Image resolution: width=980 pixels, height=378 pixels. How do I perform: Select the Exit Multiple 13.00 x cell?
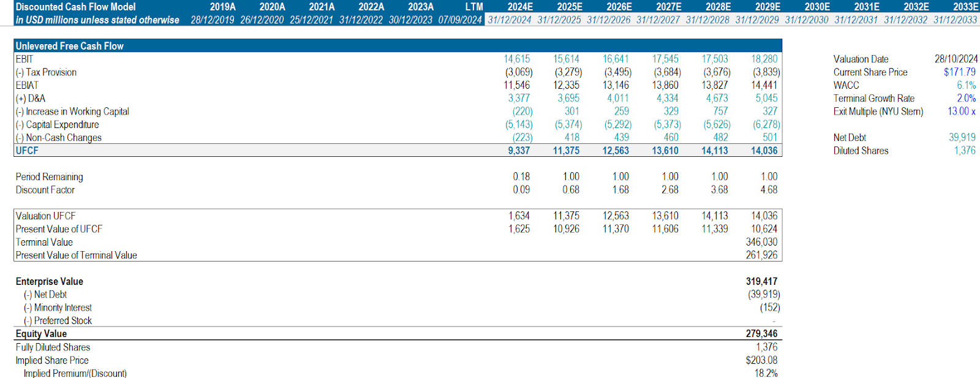coord(961,112)
